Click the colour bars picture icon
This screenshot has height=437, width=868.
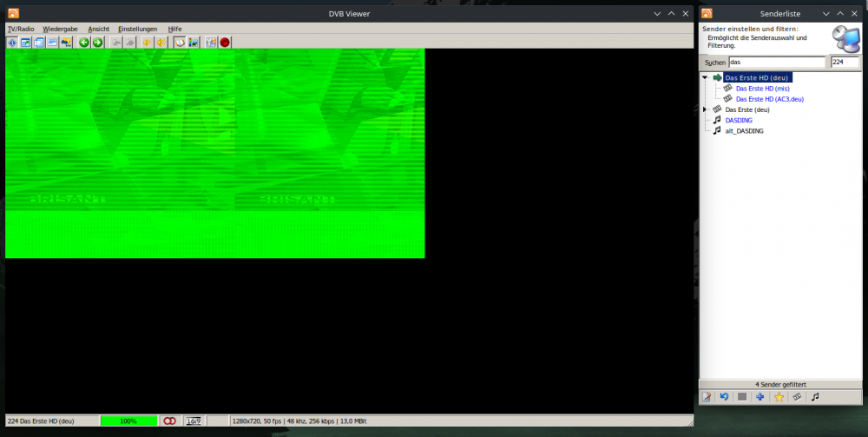coord(193,42)
